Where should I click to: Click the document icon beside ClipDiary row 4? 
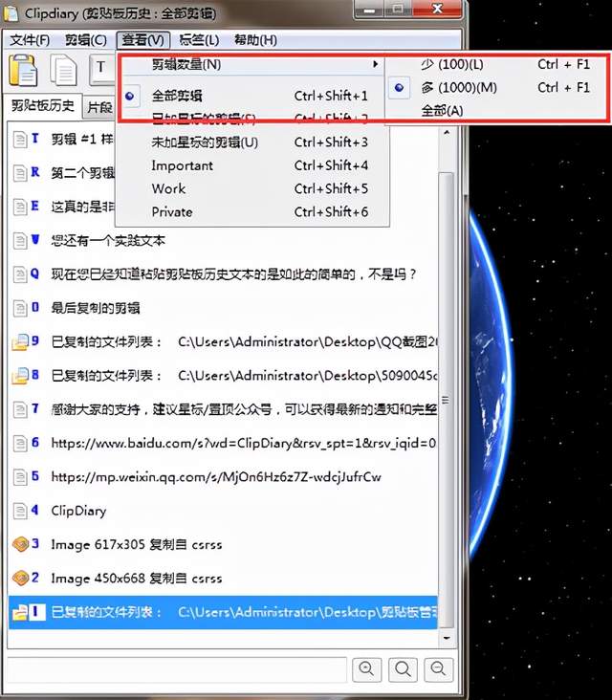point(20,512)
